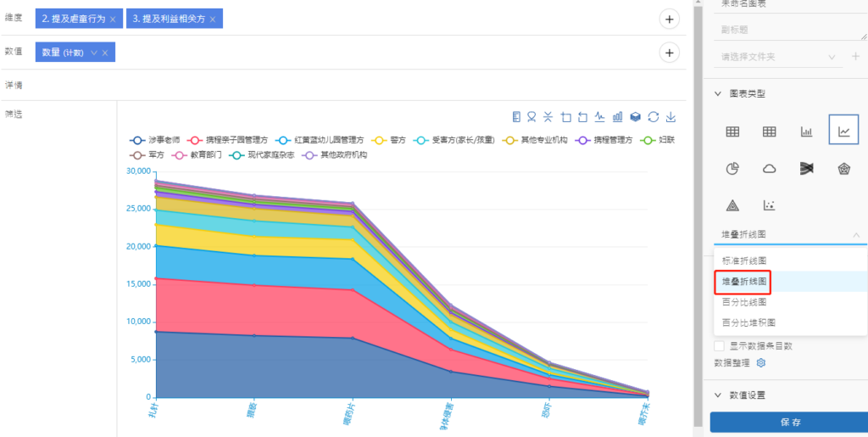Click the 保存 save button
The height and width of the screenshot is (437, 868).
788,422
